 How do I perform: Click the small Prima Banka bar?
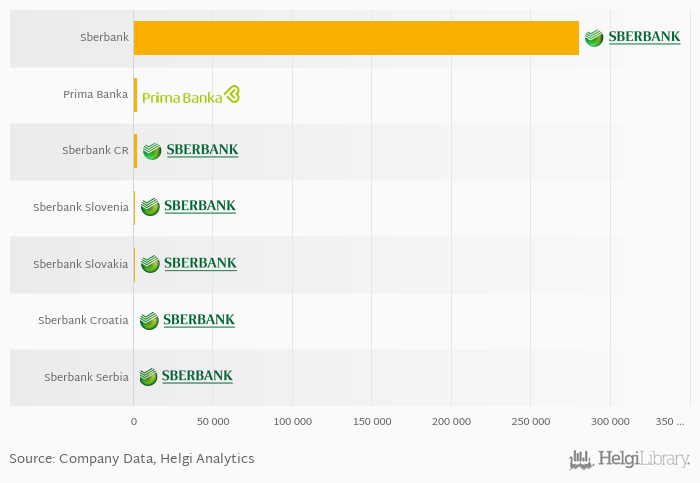point(135,95)
